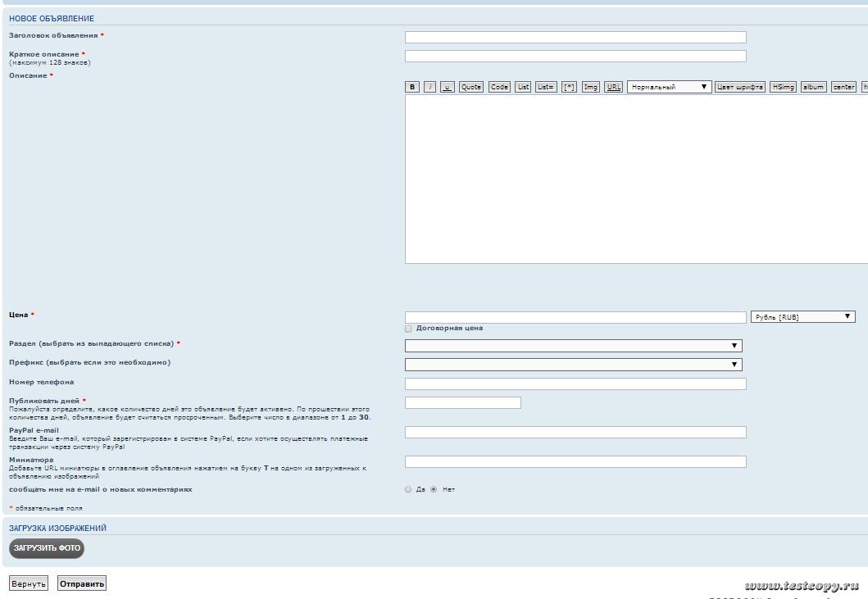The image size is (868, 599).
Task: Click the underline formatting button
Action: coord(447,87)
